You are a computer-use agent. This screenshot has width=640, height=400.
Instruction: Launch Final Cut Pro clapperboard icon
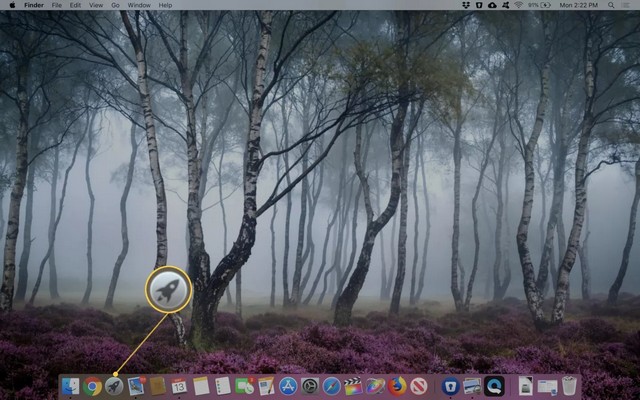(353, 386)
